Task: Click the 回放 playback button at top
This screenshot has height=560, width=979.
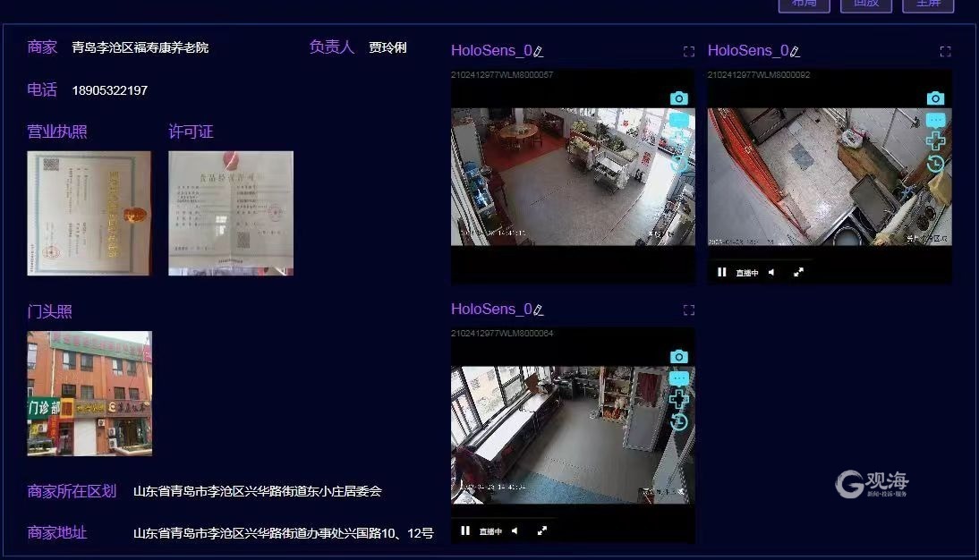Action: click(x=865, y=4)
